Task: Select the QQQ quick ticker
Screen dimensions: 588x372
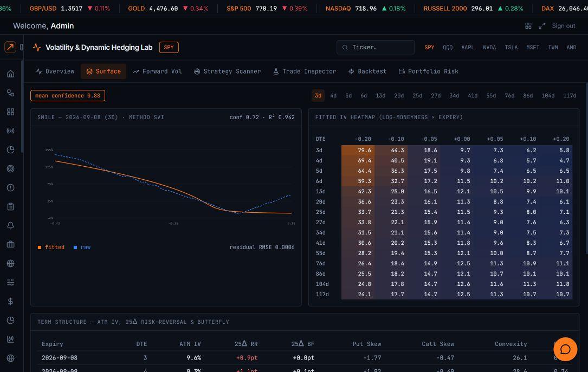Action: click(448, 48)
